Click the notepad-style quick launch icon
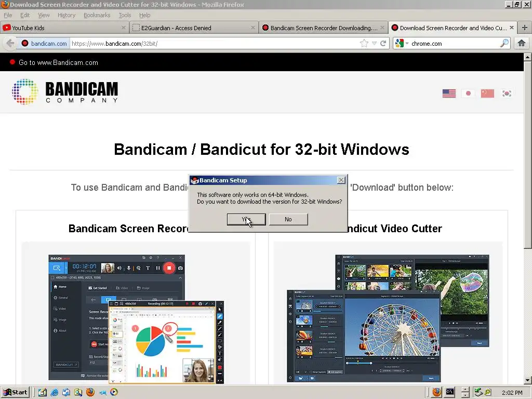532x399 pixels. point(43,392)
